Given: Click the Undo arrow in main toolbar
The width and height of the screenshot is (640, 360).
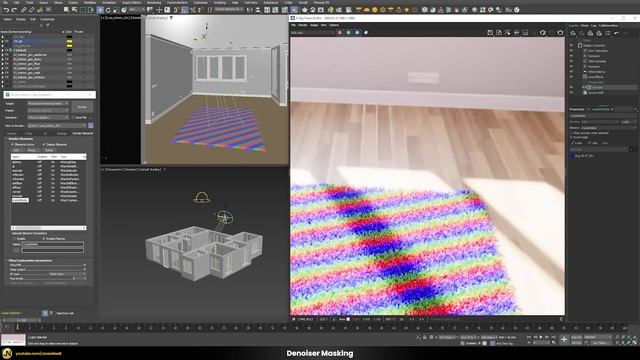Looking at the screenshot, I should point(6,10).
